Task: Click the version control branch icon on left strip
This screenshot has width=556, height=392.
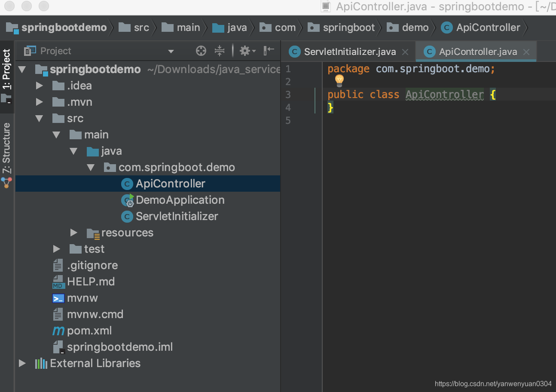Action: click(6, 183)
